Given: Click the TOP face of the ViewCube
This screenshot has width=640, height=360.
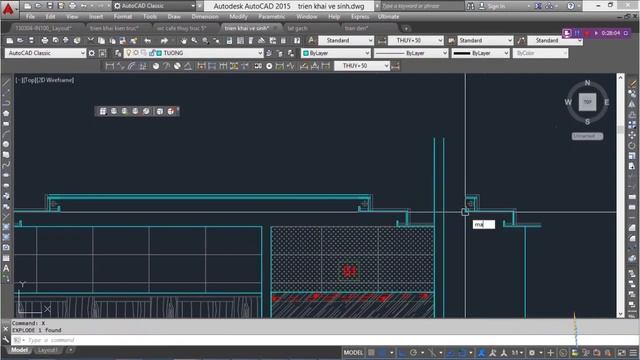Looking at the screenshot, I should point(587,102).
